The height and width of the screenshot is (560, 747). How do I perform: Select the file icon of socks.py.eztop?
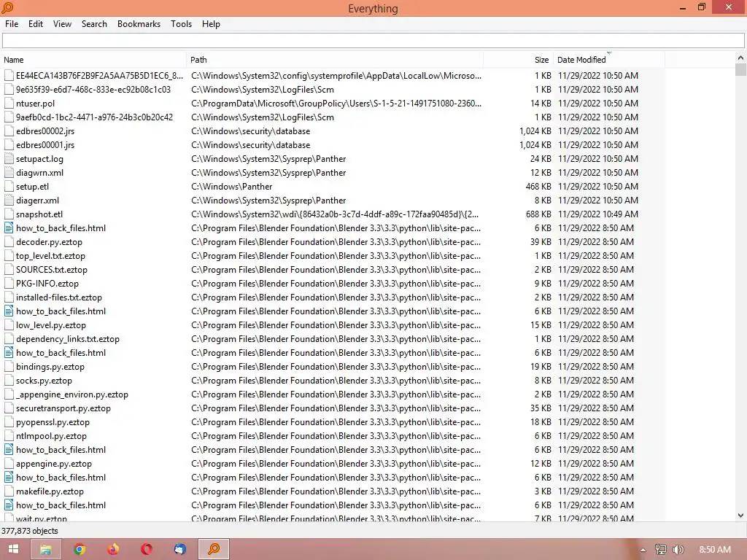click(x=9, y=381)
